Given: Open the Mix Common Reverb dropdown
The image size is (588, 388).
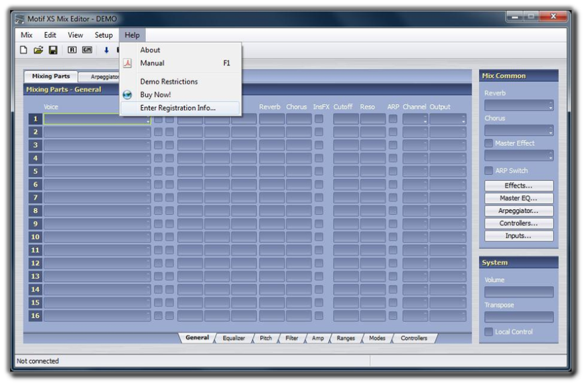Looking at the screenshot, I should [x=518, y=105].
